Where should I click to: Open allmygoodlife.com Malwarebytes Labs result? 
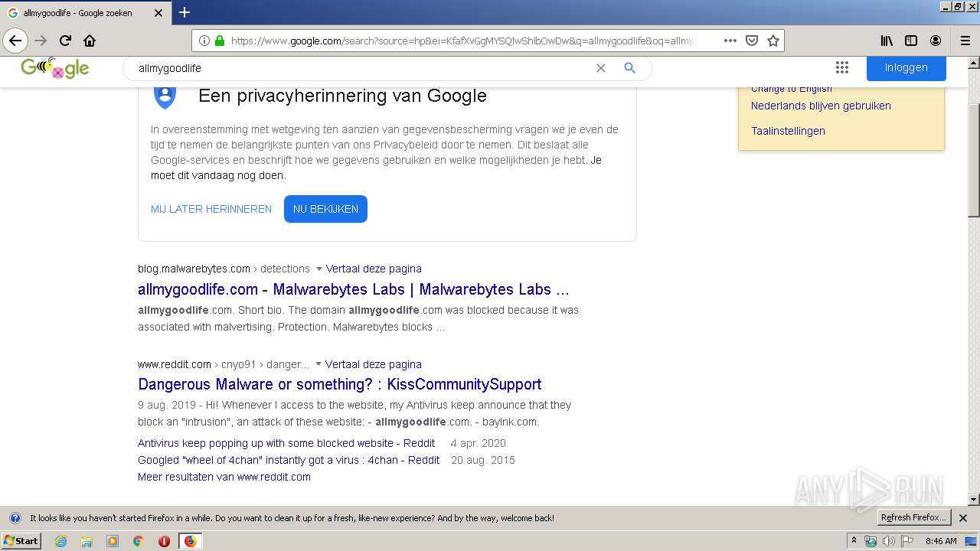[354, 289]
